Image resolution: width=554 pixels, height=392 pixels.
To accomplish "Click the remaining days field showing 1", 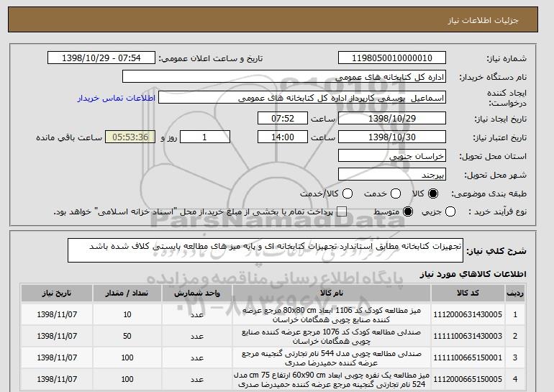I will tap(205, 137).
